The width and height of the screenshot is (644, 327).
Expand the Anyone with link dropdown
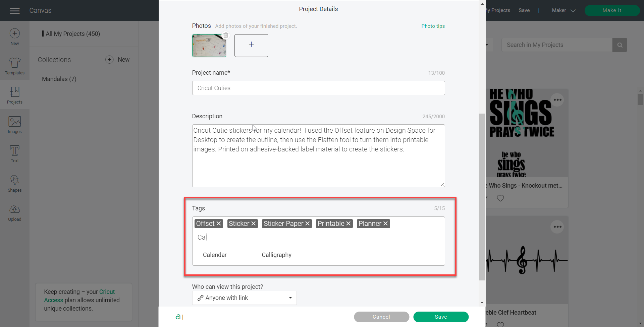pos(244,298)
